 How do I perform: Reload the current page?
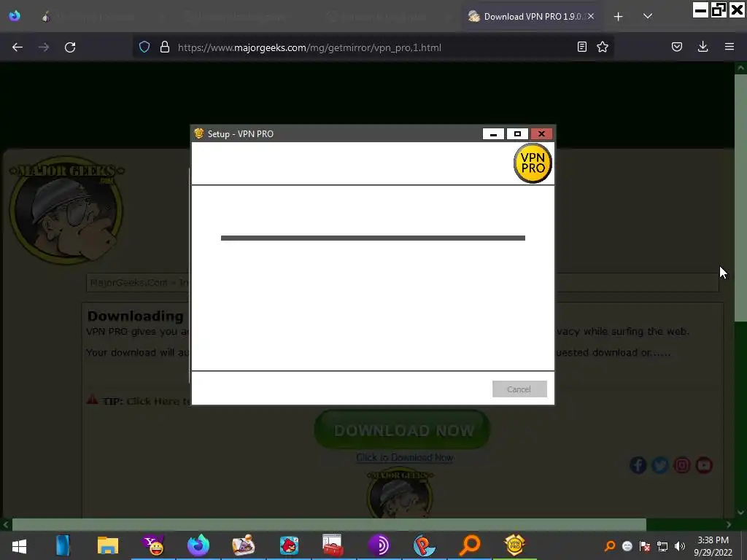[x=70, y=47]
